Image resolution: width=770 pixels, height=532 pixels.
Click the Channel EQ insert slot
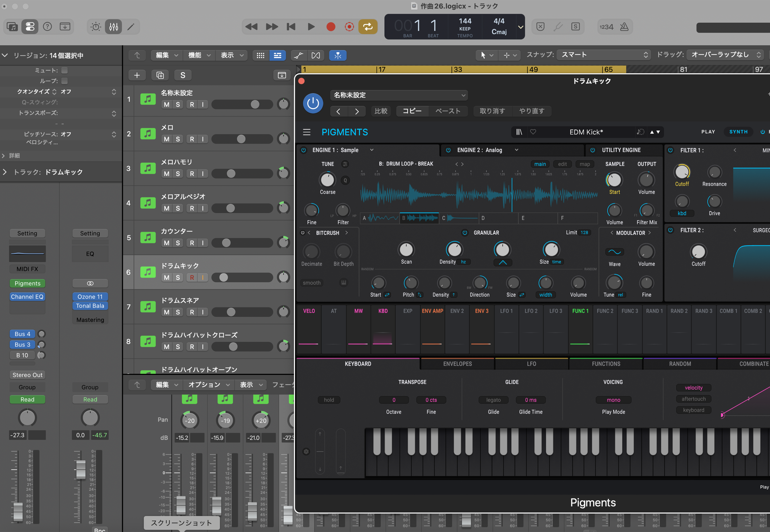27,296
